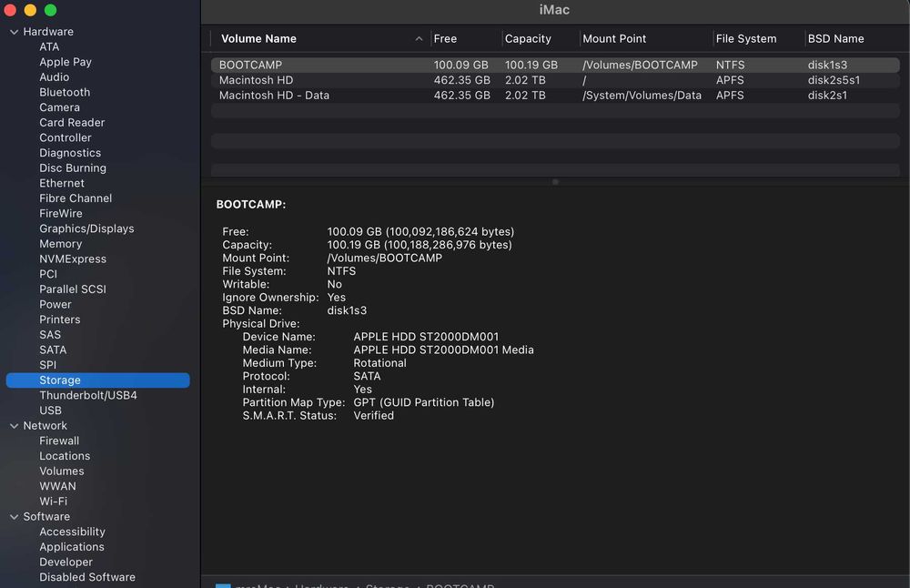Click the S.M.A.R.T. Status Verified value
This screenshot has width=910, height=588.
tap(374, 416)
